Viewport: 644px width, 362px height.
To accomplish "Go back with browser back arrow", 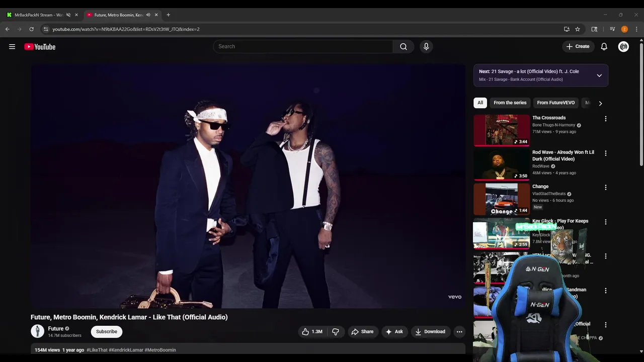I will click(7, 29).
